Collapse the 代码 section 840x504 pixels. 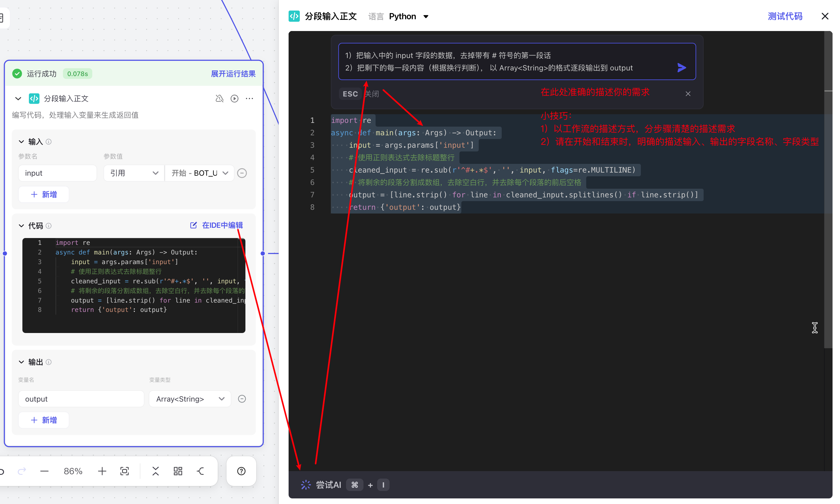(x=21, y=226)
